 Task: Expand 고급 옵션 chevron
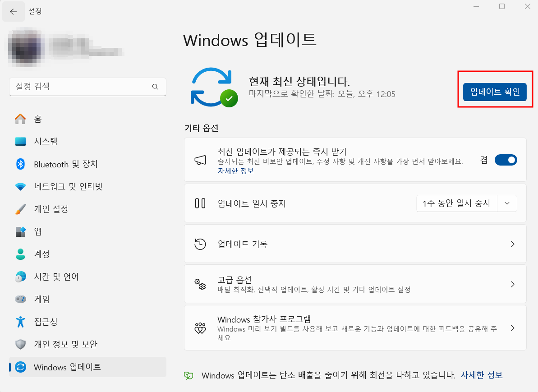[513, 284]
